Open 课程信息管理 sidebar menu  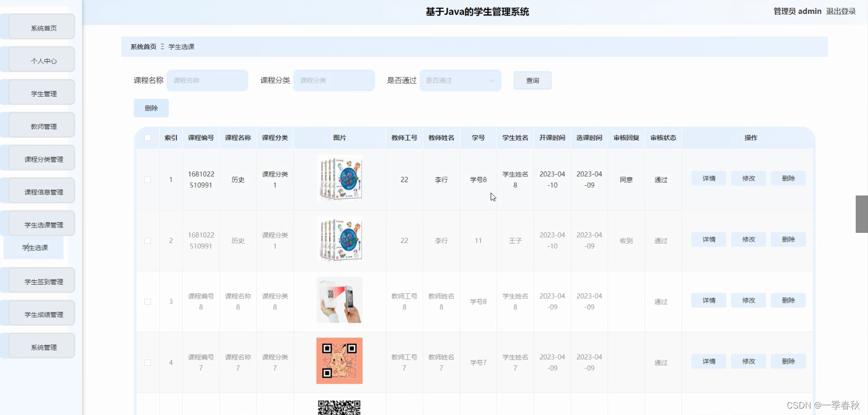tap(41, 192)
